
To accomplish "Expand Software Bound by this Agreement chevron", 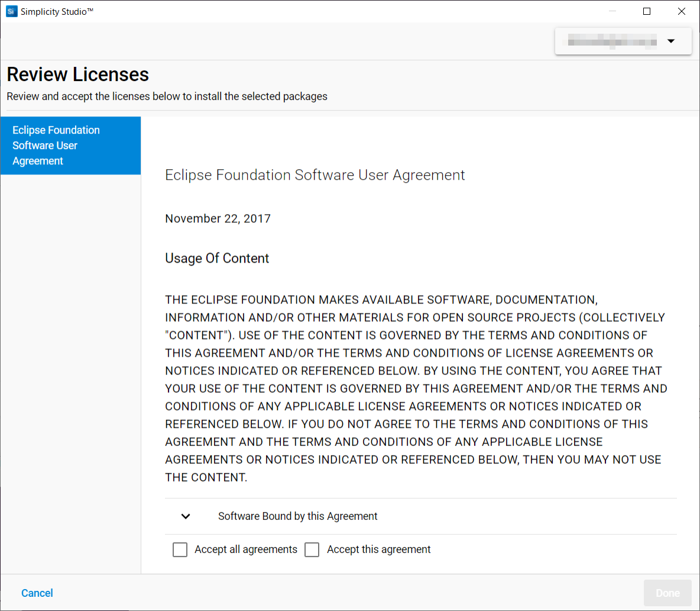I will click(186, 516).
